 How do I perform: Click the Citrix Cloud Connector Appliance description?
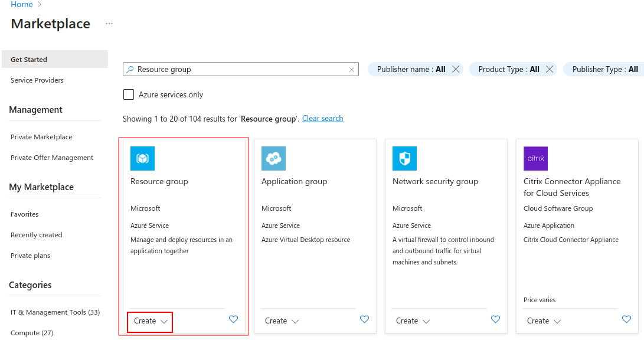point(571,240)
